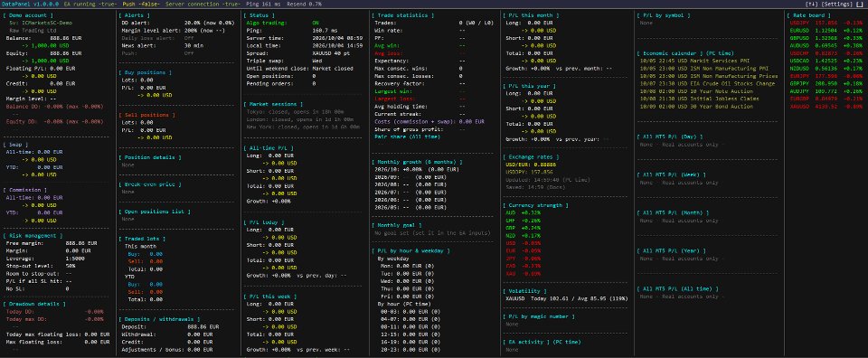The image size is (868, 358).
Task: Click the square window icon beside Settings
Action: point(861,4)
